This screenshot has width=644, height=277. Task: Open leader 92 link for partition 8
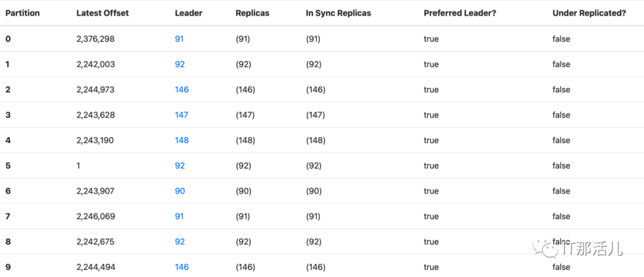pos(179,242)
